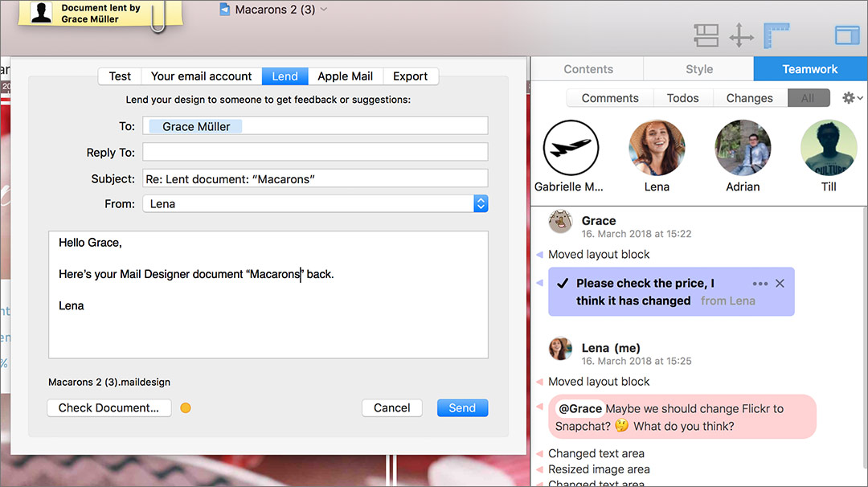Click Gabrielle M... airplane avatar

(x=571, y=148)
